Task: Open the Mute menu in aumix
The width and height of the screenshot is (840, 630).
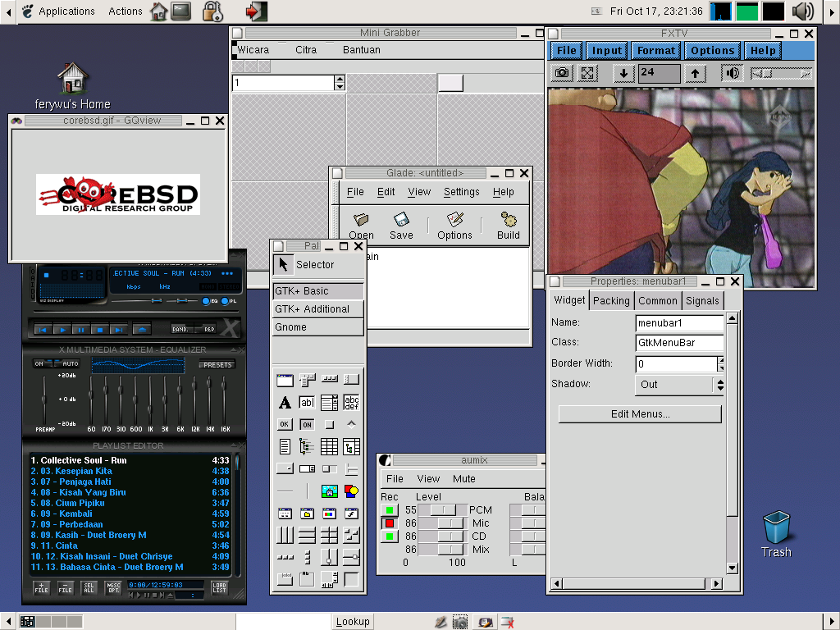Action: 464,479
